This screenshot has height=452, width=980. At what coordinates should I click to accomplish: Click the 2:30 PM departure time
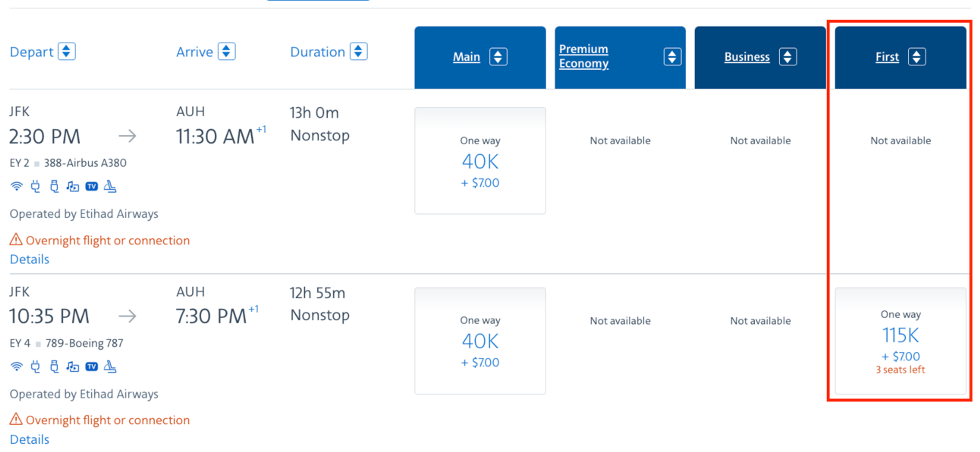pos(45,136)
